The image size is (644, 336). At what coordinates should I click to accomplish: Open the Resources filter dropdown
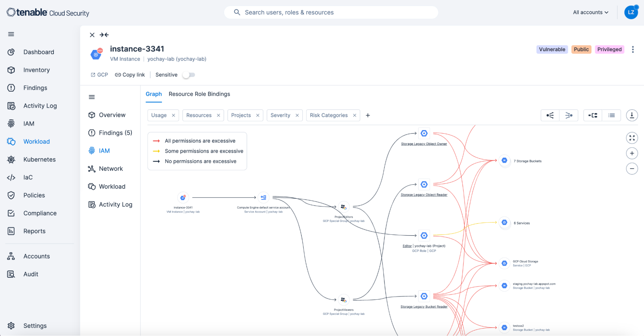pos(199,115)
